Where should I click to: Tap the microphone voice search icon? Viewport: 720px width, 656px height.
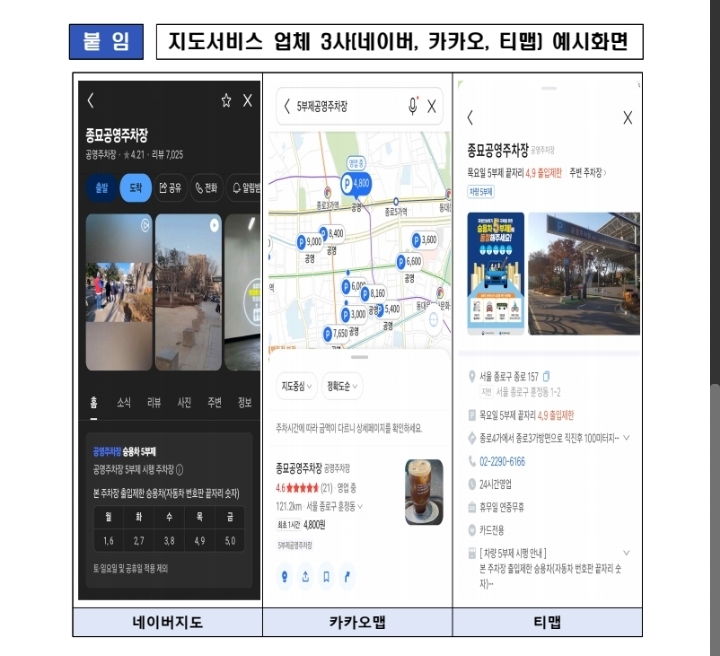[x=413, y=106]
